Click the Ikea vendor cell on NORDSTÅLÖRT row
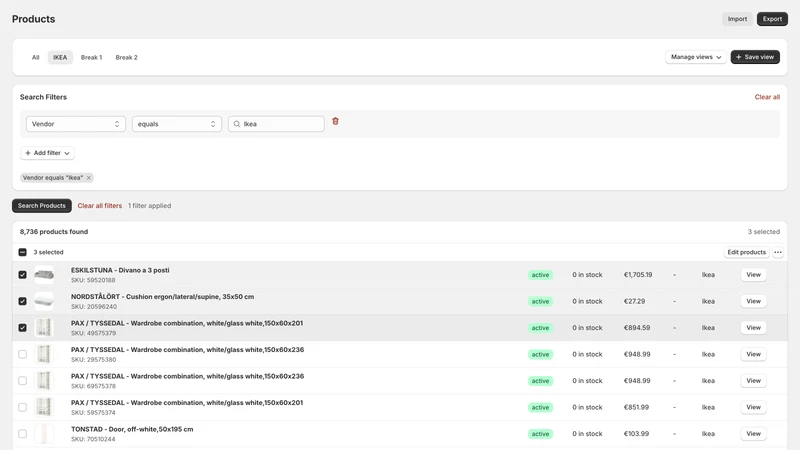800x450 pixels. [708, 301]
